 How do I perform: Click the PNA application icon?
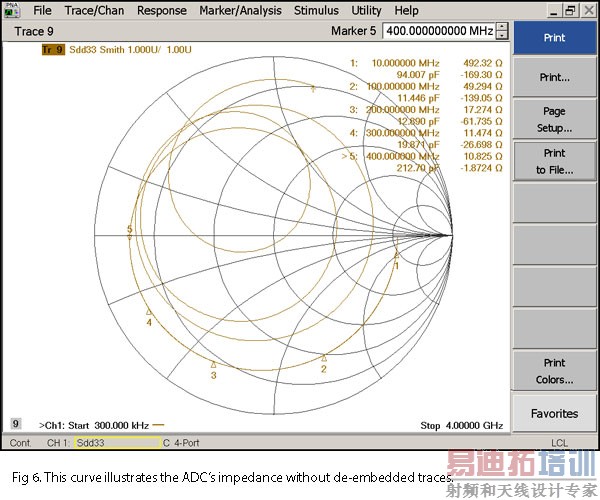[x=11, y=10]
